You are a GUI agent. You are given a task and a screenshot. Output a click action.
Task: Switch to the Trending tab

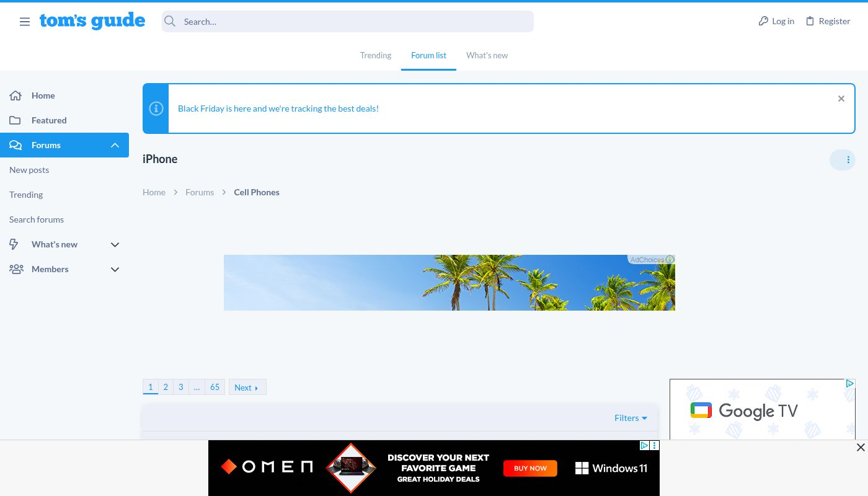tap(376, 55)
